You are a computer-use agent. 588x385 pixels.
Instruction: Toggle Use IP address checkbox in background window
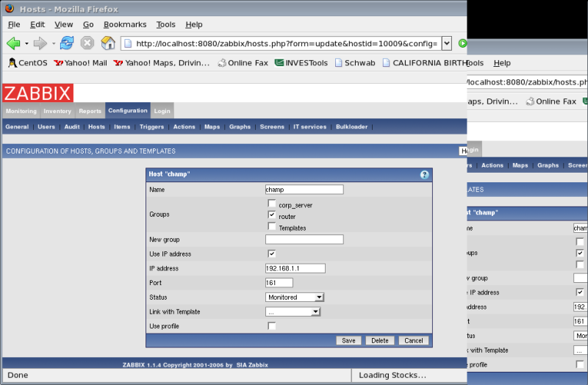click(x=580, y=292)
